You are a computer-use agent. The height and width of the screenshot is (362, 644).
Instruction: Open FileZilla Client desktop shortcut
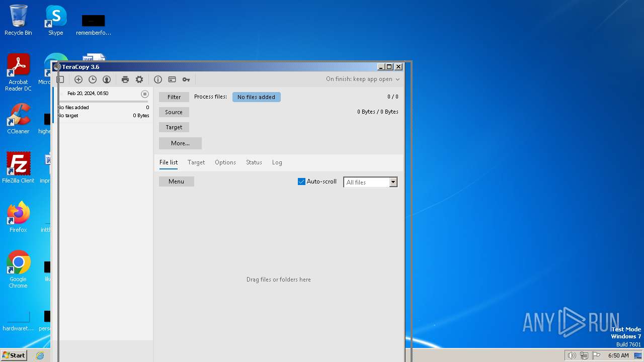pyautogui.click(x=18, y=167)
